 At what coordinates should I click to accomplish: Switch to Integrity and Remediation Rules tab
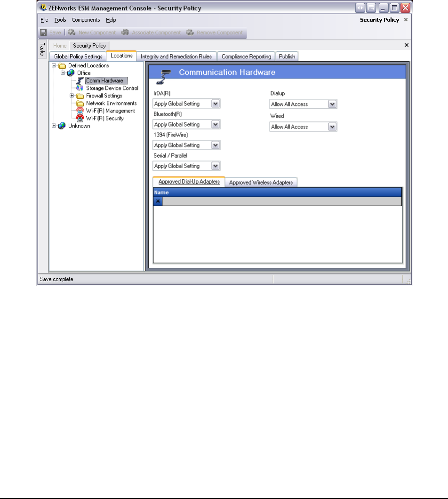click(176, 56)
